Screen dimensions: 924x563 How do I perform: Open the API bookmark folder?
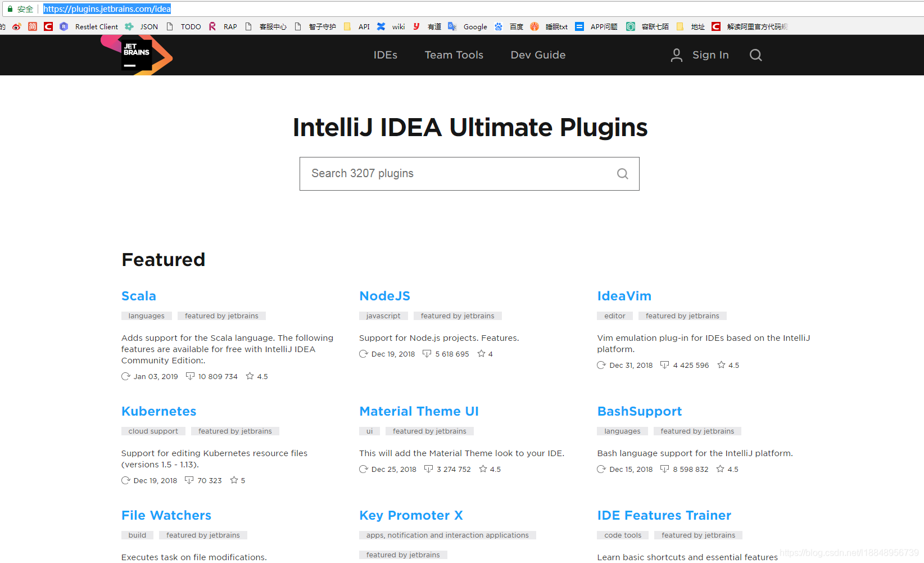356,26
